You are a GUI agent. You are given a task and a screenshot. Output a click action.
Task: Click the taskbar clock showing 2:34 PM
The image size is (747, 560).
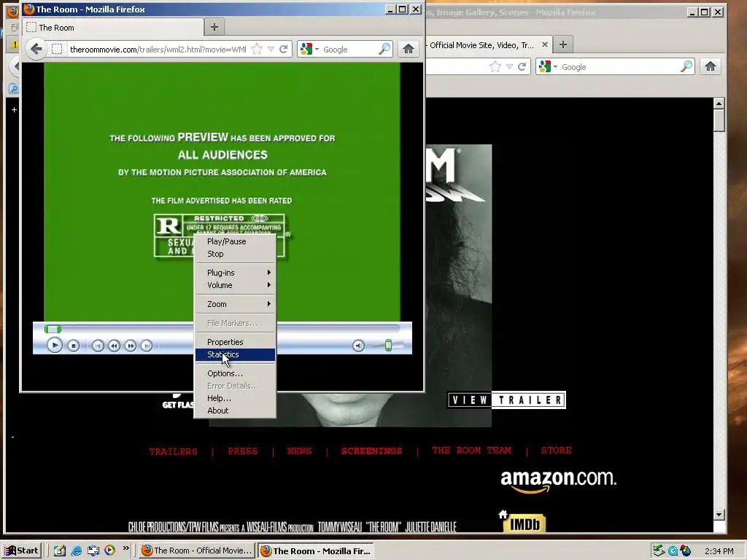coord(719,551)
